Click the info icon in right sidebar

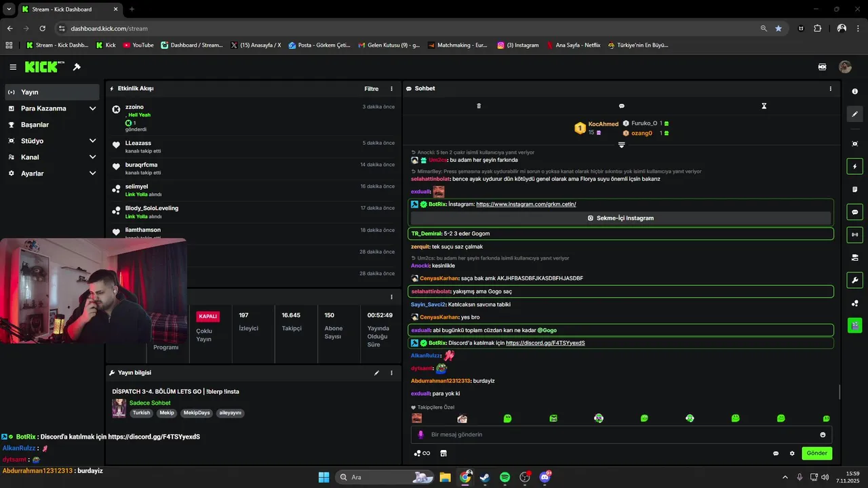[854, 91]
